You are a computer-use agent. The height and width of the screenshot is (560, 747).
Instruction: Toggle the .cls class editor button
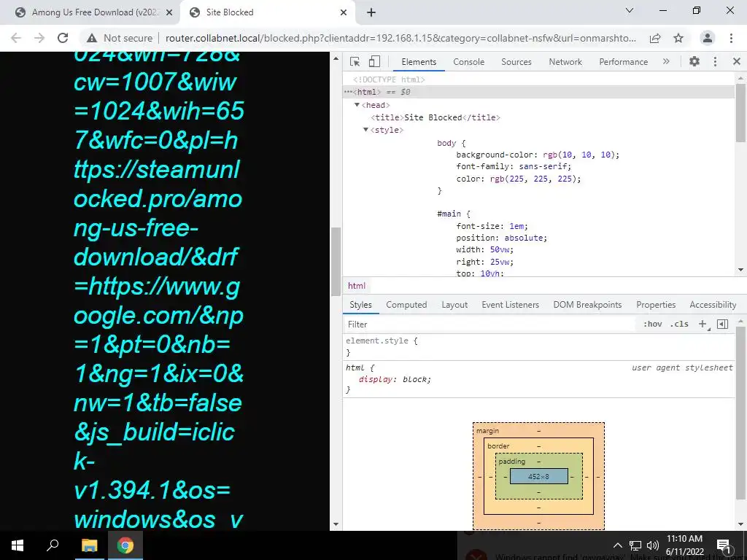tap(679, 324)
